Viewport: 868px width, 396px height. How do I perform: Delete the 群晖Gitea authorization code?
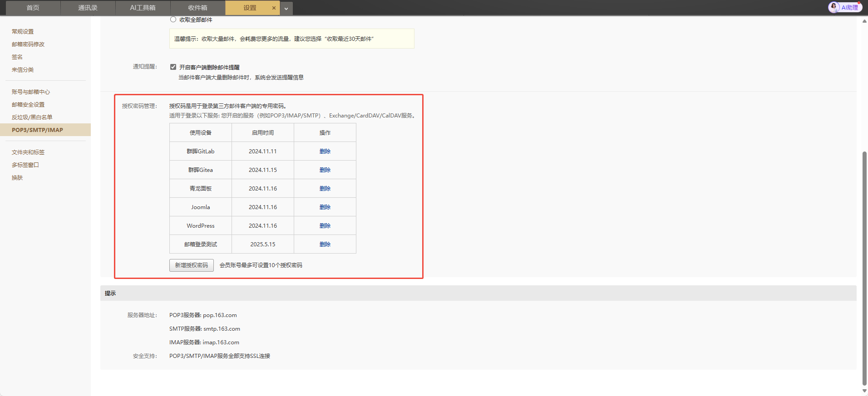pos(325,170)
